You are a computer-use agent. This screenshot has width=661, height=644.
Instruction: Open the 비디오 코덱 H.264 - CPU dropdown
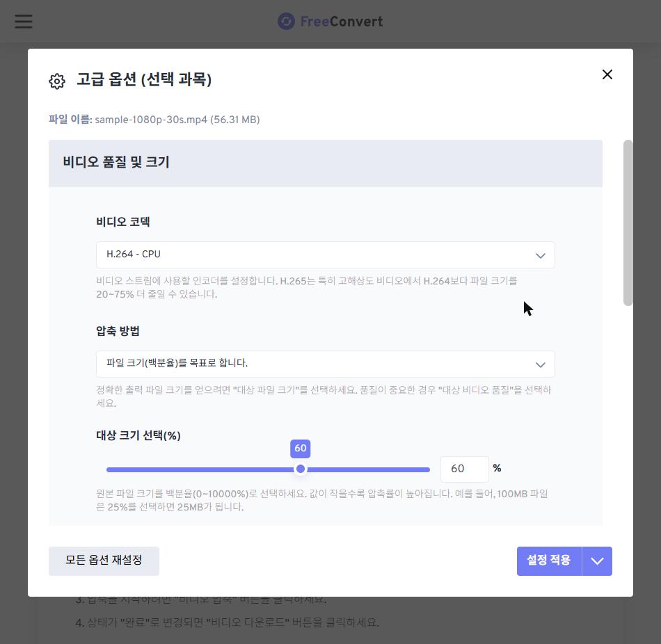tap(326, 255)
